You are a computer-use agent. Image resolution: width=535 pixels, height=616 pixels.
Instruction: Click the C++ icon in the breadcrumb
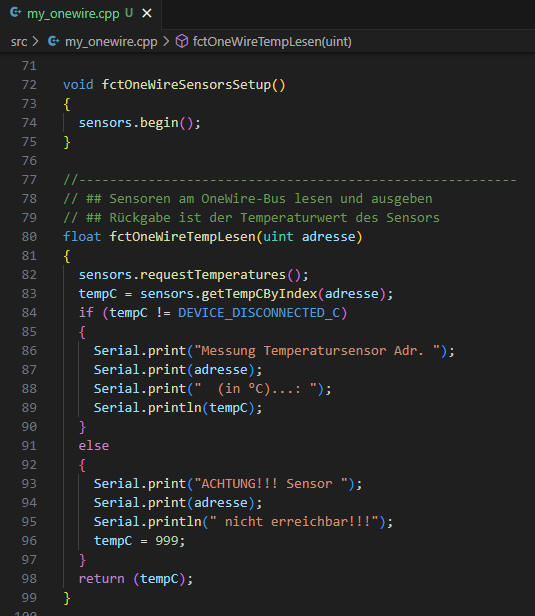click(53, 41)
